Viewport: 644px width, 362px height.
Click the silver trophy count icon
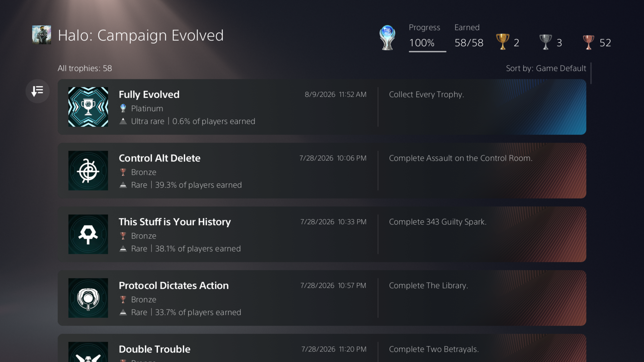point(546,42)
